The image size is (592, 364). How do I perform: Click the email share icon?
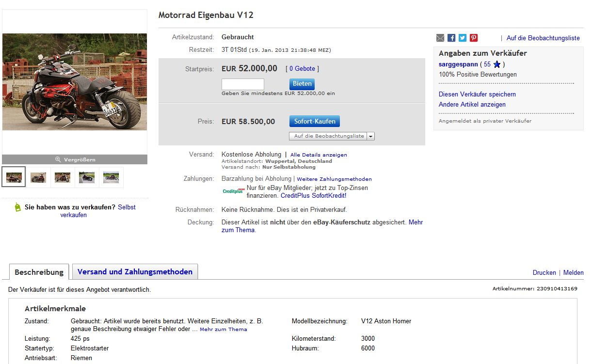440,38
